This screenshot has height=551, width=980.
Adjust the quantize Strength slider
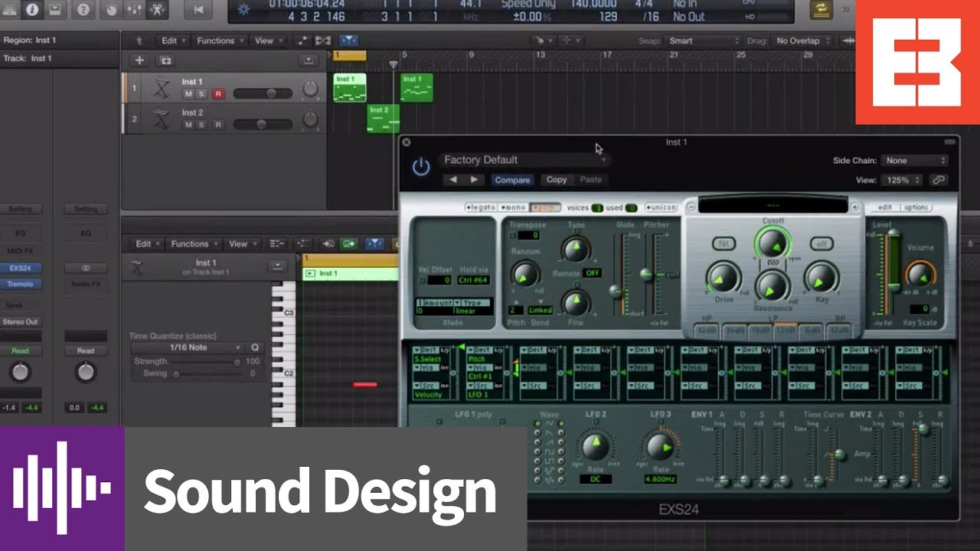205,361
